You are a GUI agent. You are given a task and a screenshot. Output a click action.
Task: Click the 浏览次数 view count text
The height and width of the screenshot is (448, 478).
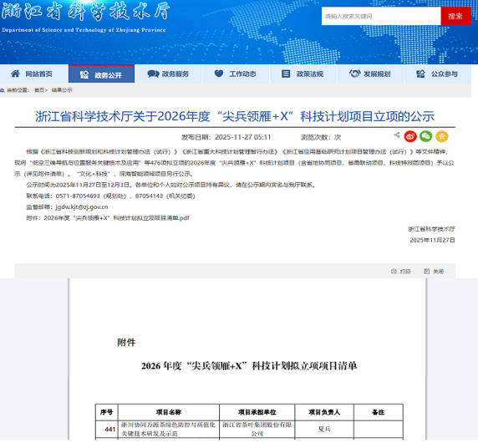click(321, 137)
